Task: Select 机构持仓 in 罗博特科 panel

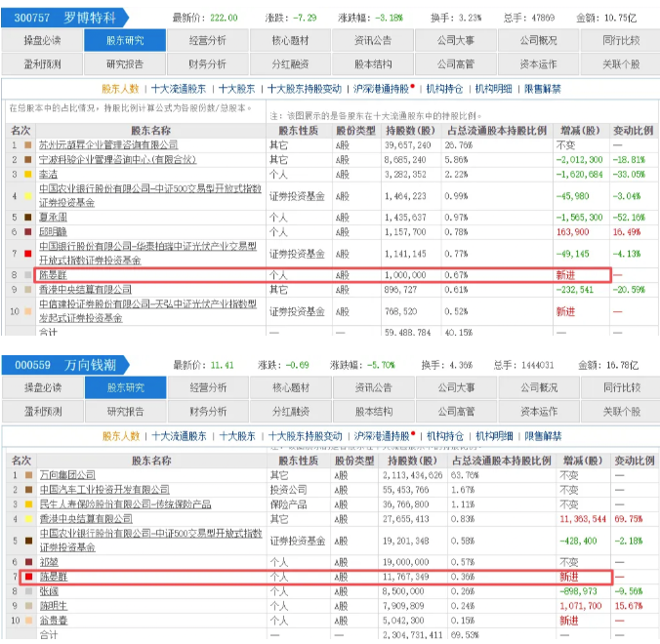Action: point(444,89)
